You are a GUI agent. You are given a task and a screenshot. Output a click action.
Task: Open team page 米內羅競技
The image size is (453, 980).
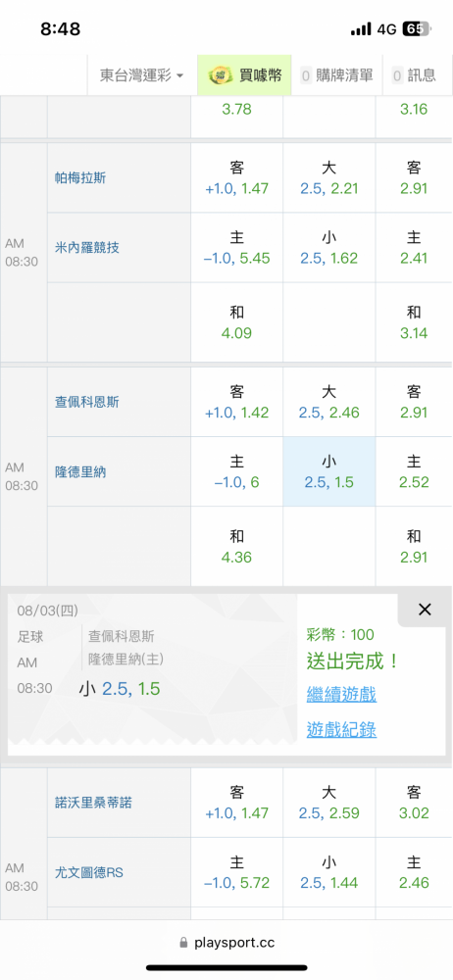pos(86,248)
